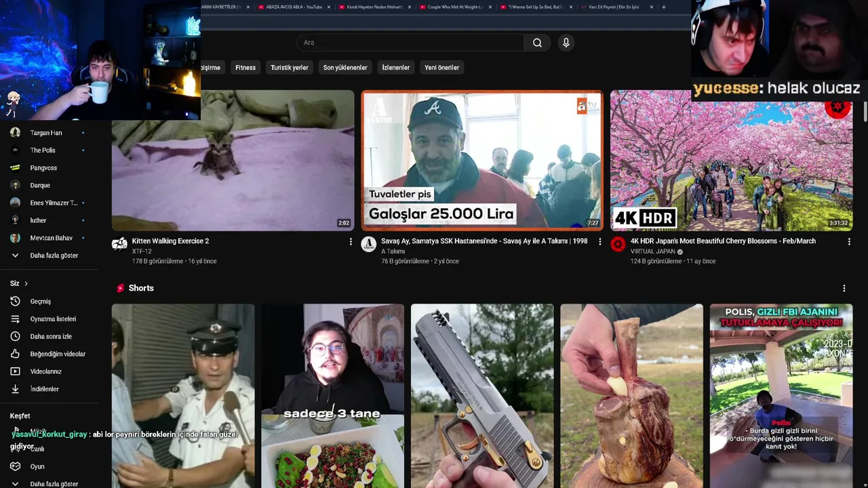Open Shorts section options menu
The image size is (868, 488).
pos(844,289)
